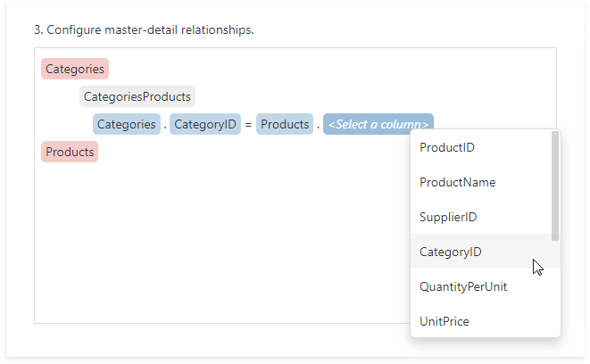The image size is (590, 364).
Task: Click the 'Configure master-detail relationships' heading
Action: [x=144, y=29]
